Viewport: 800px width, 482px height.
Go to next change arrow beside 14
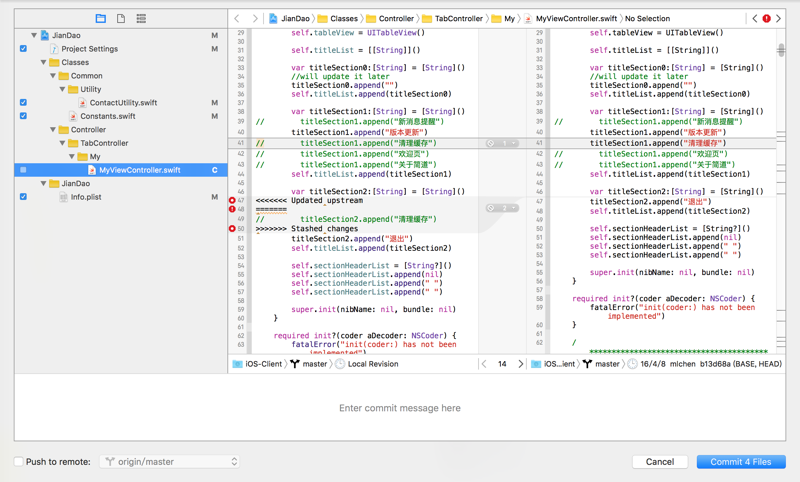(520, 364)
